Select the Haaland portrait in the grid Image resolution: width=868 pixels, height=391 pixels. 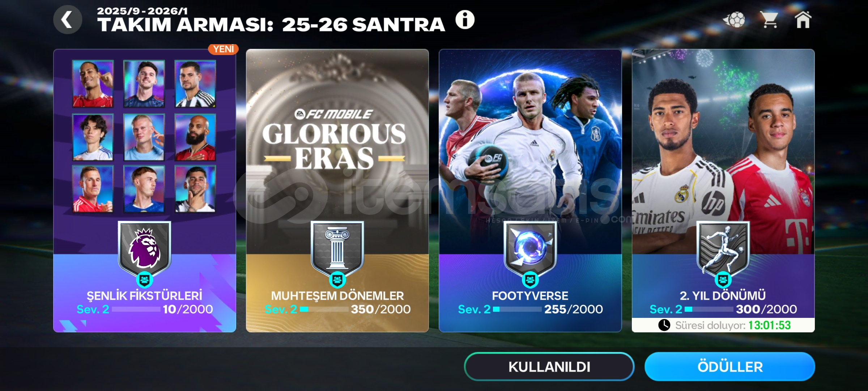[144, 137]
